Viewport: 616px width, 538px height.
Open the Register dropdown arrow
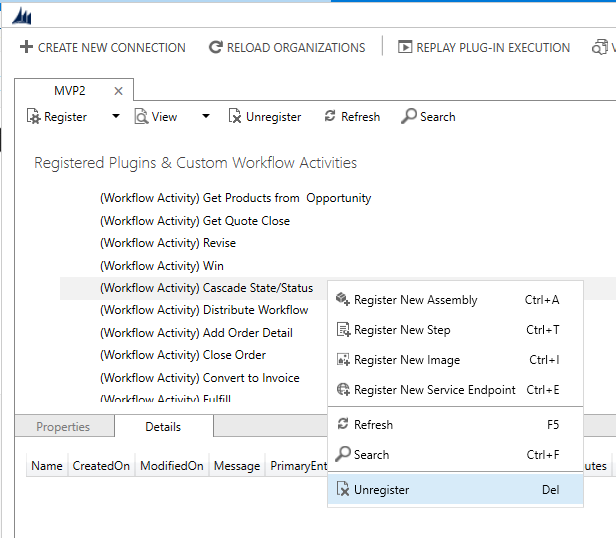[116, 116]
